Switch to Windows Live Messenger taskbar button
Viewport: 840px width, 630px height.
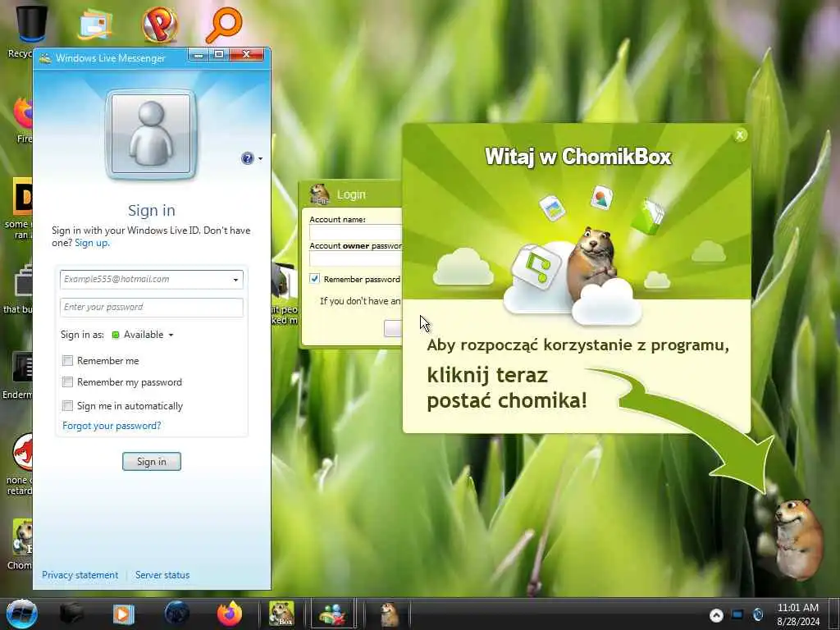[332, 614]
